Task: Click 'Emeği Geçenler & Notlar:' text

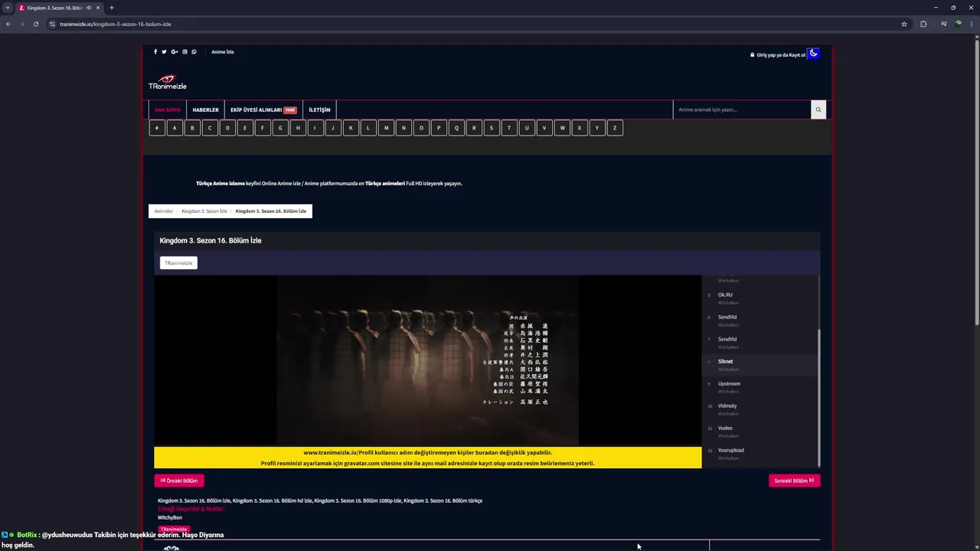Action: [x=191, y=509]
